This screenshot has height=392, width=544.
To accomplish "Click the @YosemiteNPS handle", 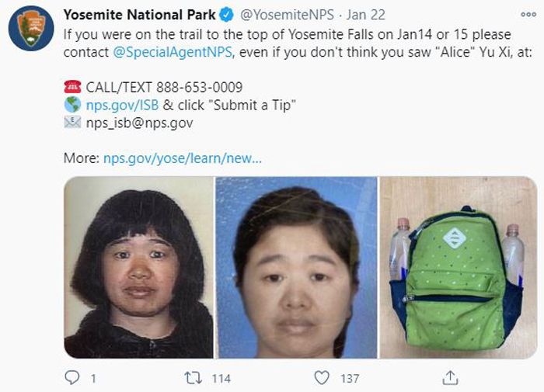I will point(287,15).
